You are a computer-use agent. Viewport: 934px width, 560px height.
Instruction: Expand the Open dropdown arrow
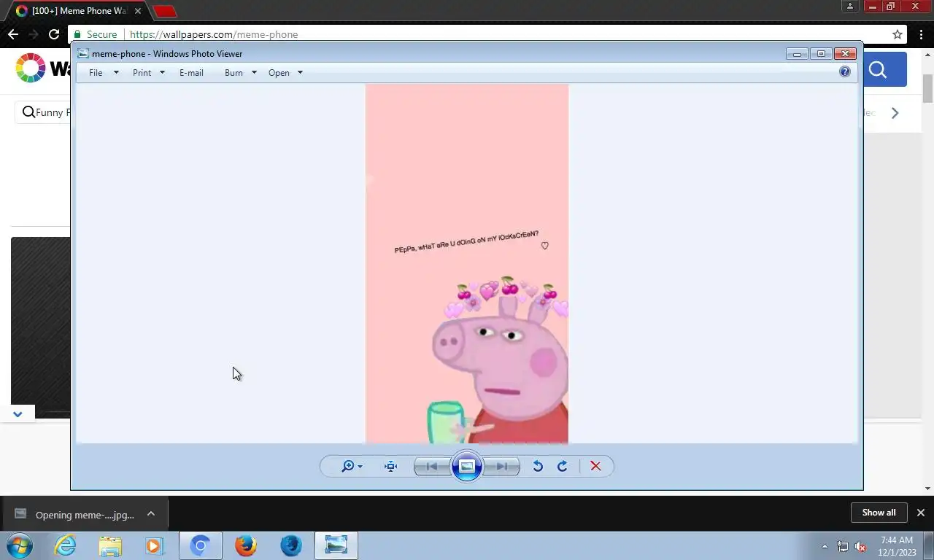[300, 73]
